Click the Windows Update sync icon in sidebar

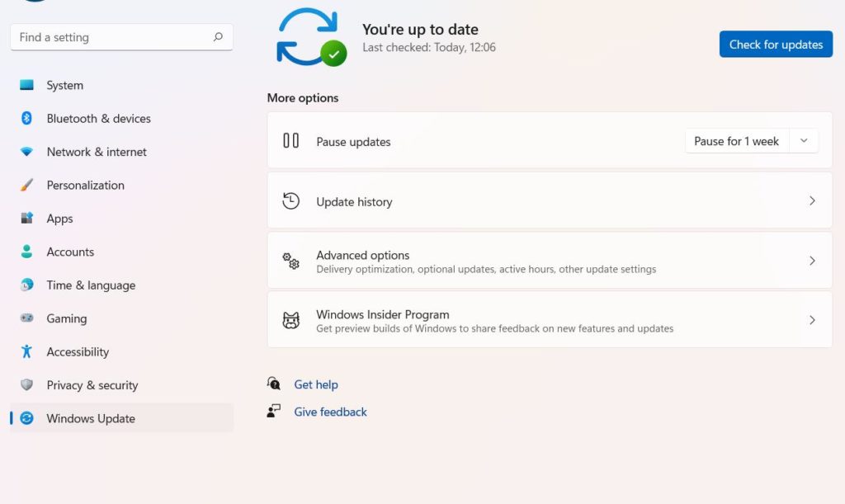pyautogui.click(x=26, y=418)
